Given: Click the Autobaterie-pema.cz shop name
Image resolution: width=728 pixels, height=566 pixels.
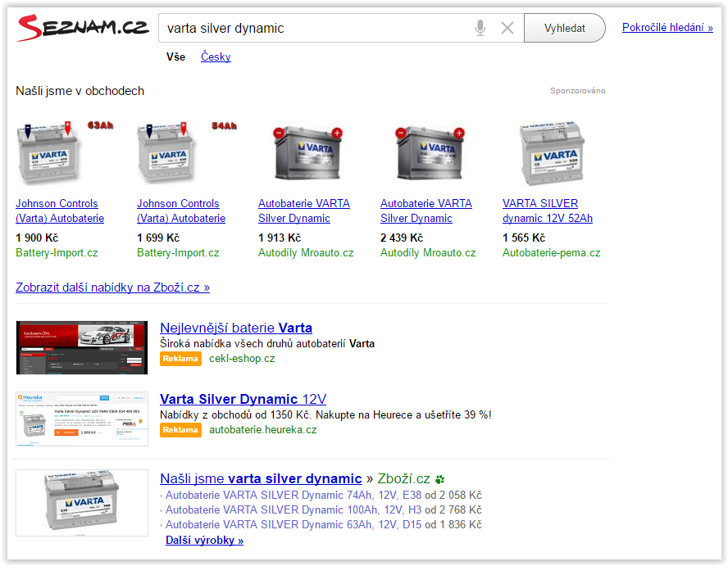Looking at the screenshot, I should (x=551, y=252).
